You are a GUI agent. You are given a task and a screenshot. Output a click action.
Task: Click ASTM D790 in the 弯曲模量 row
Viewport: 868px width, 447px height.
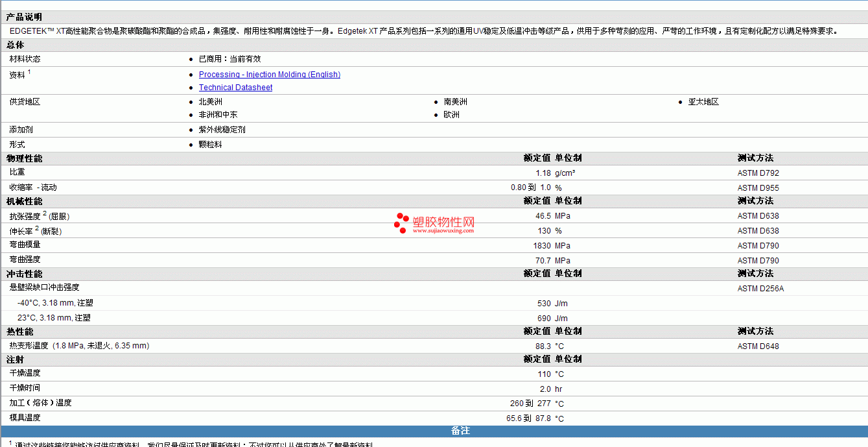click(x=758, y=246)
